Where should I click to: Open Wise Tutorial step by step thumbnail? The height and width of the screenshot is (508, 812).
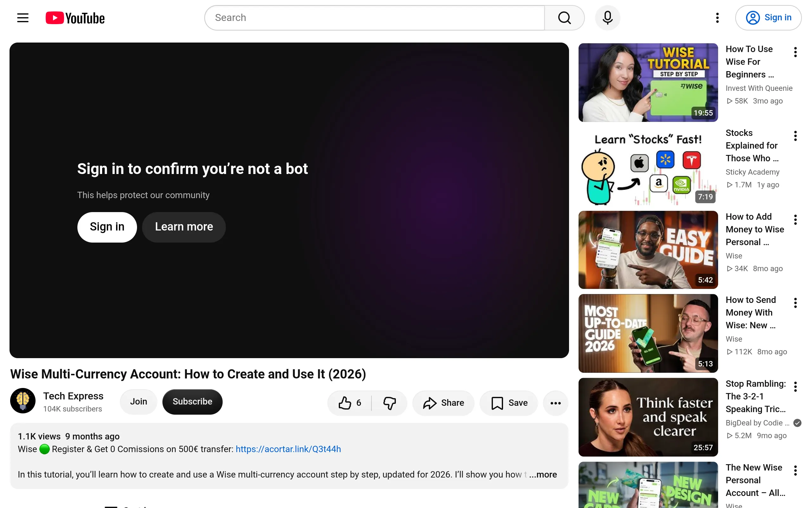pyautogui.click(x=648, y=82)
